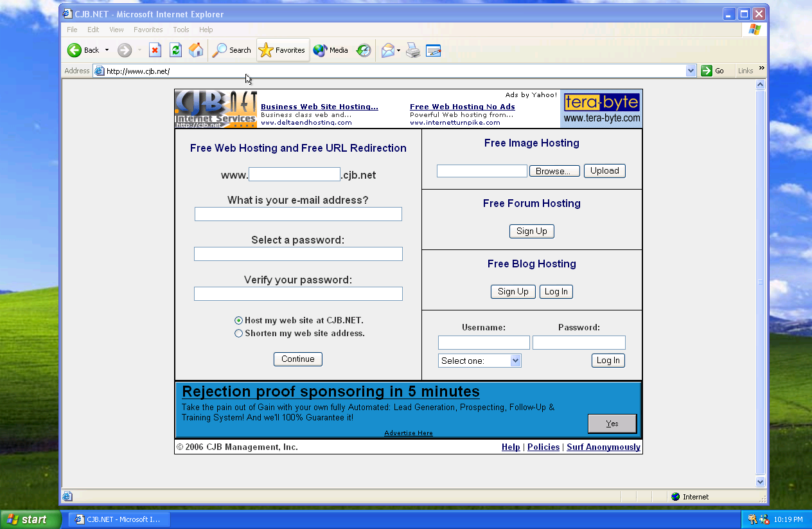Print the page with Print icon
This screenshot has width=812, height=529.
pyautogui.click(x=413, y=50)
